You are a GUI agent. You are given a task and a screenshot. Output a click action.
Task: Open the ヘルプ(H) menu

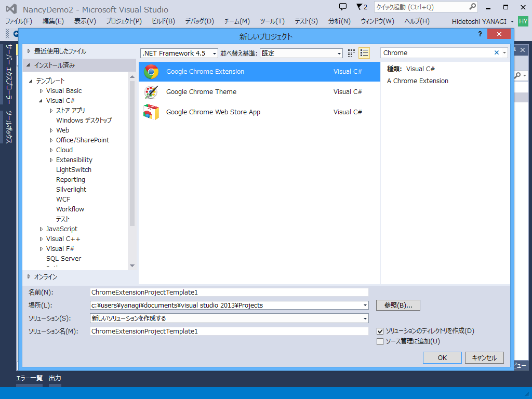coord(417,21)
